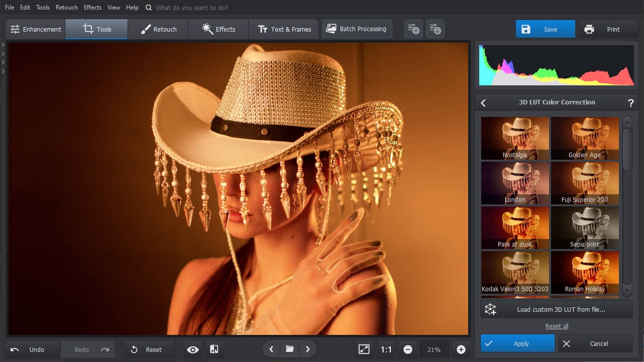Click the LUT list scroll-down arrow

(627, 290)
